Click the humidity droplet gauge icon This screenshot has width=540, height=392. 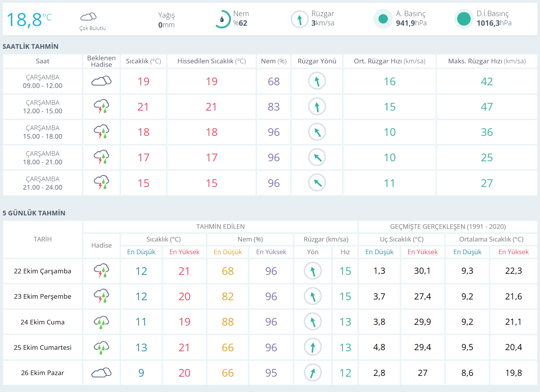click(x=222, y=19)
